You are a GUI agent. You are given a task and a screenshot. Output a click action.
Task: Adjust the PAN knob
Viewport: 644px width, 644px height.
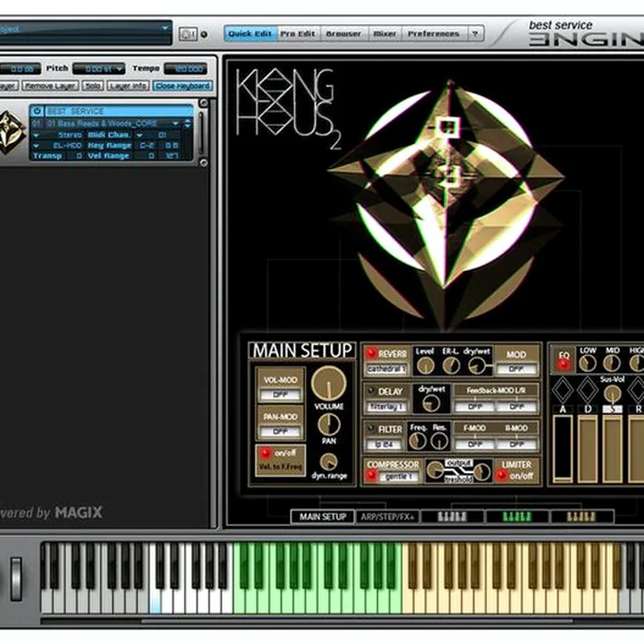[329, 424]
